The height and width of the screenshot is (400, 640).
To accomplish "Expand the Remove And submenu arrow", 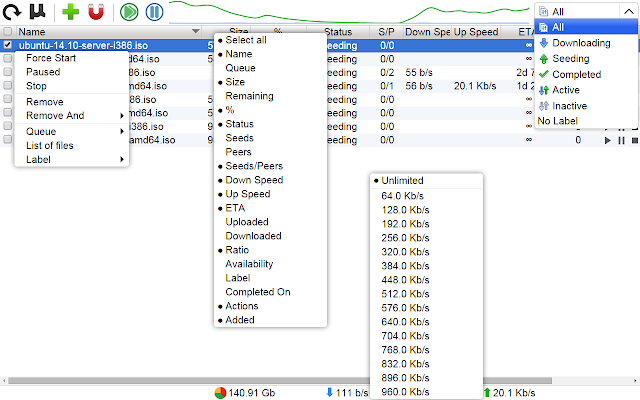I will click(122, 116).
